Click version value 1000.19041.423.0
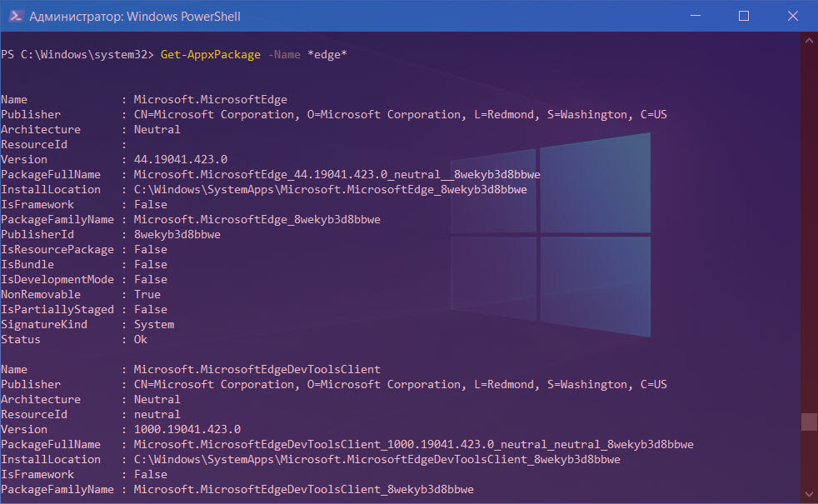Viewport: 818px width, 504px height. 187,429
